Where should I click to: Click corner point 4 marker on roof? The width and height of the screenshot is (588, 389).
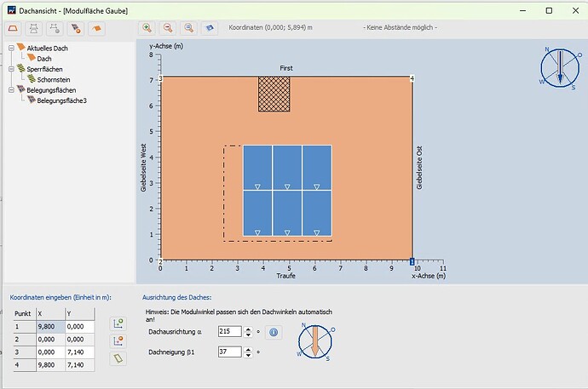(412, 78)
